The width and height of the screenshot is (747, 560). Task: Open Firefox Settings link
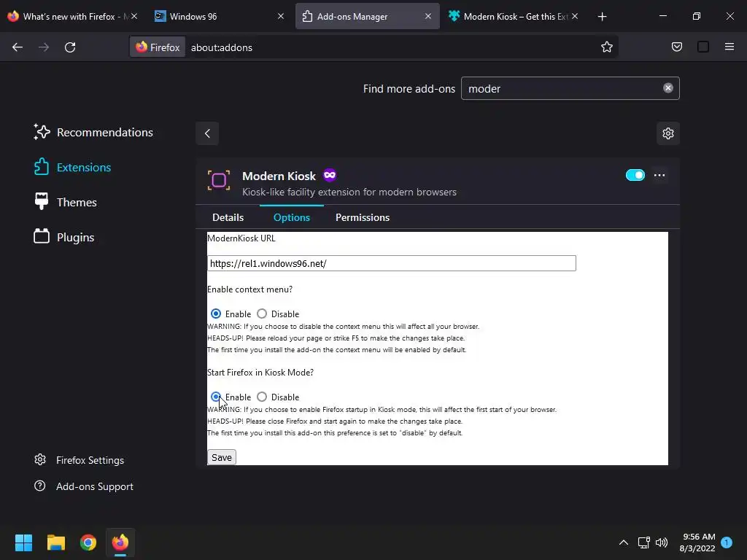[x=79, y=460]
